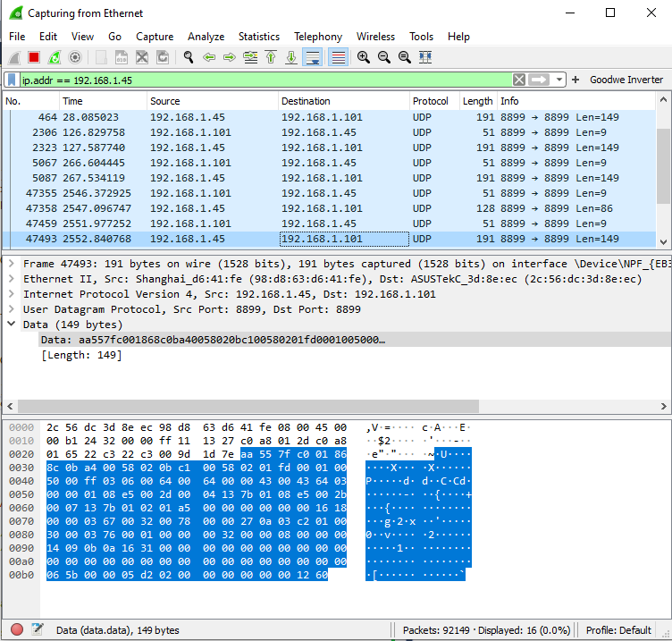This screenshot has height=641, width=672.
Task: Click the packet list vertical scrollbar thumb
Action: point(663,166)
